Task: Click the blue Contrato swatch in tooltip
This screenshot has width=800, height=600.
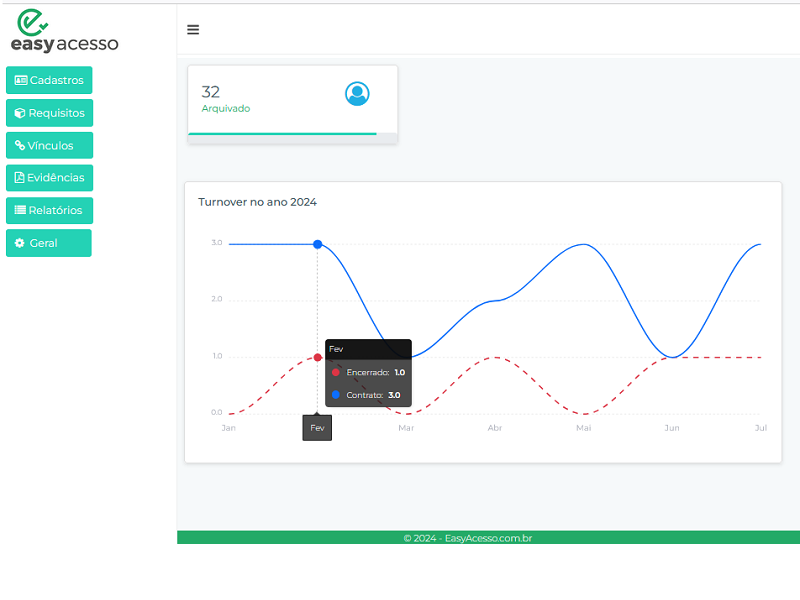Action: (x=336, y=395)
